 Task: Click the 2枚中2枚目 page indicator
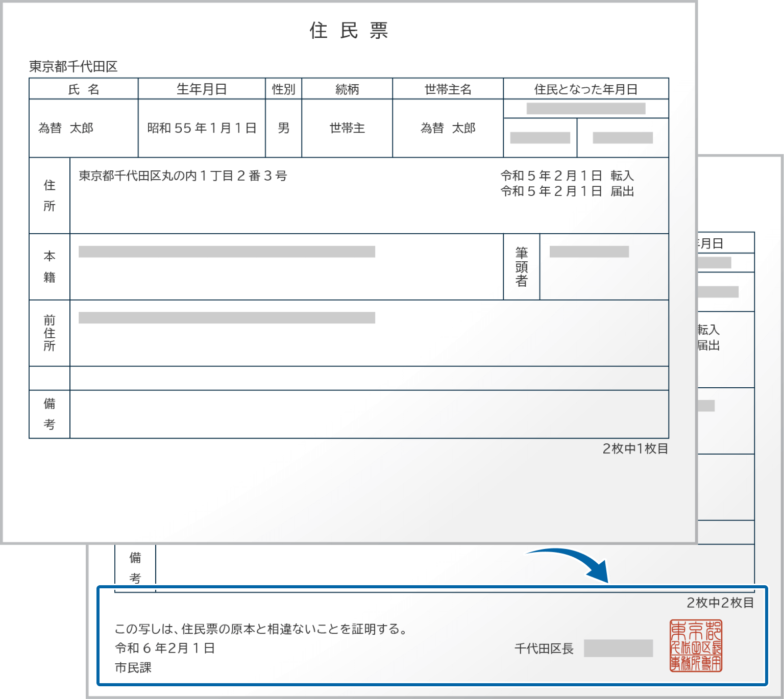click(720, 603)
